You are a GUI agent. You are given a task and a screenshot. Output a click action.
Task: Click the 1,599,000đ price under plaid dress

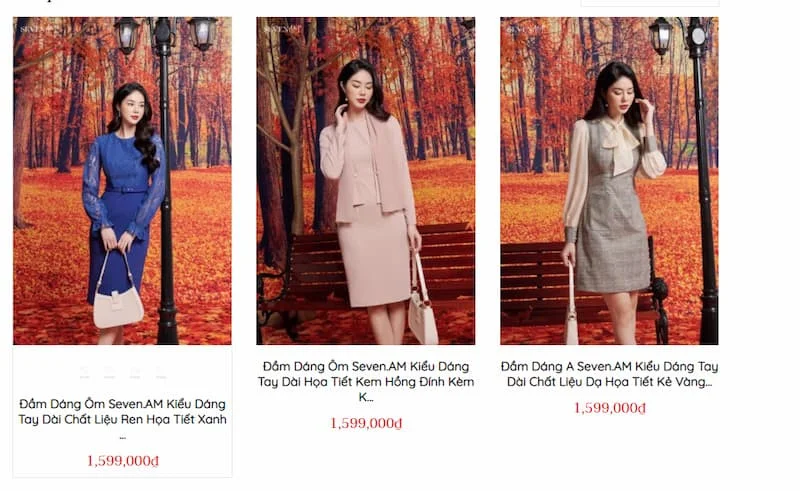(610, 408)
